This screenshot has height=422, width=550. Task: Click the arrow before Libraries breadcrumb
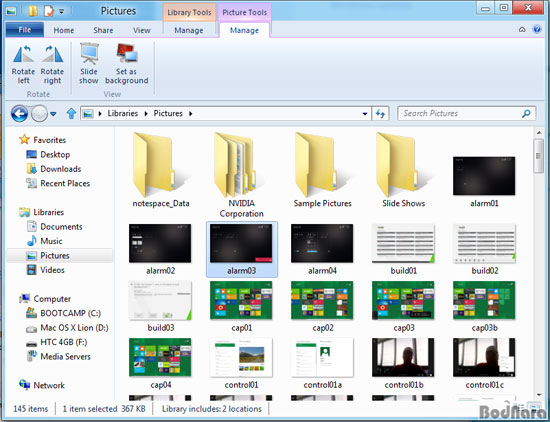(x=100, y=114)
